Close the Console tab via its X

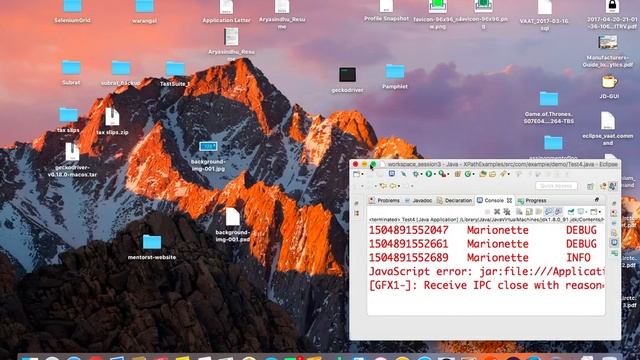click(509, 200)
